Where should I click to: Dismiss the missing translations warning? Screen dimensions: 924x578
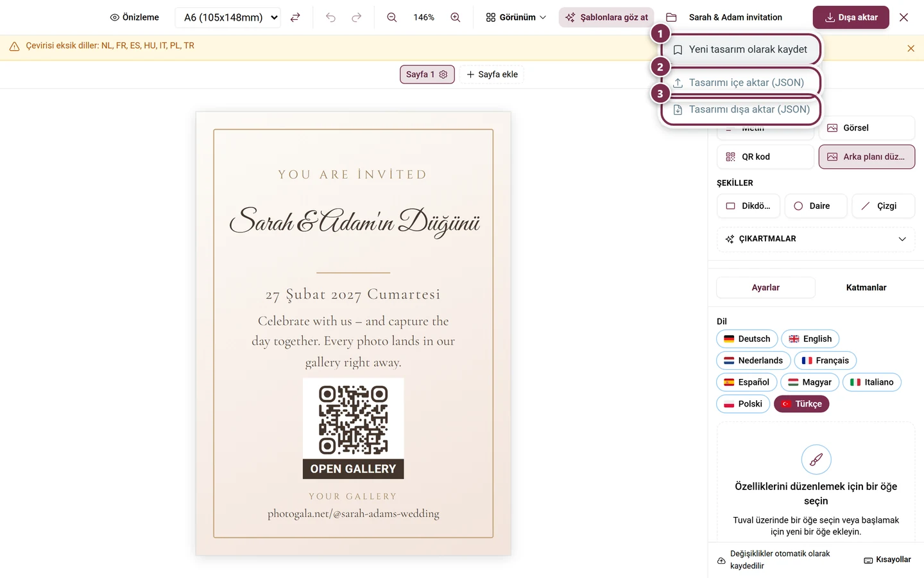coord(911,48)
